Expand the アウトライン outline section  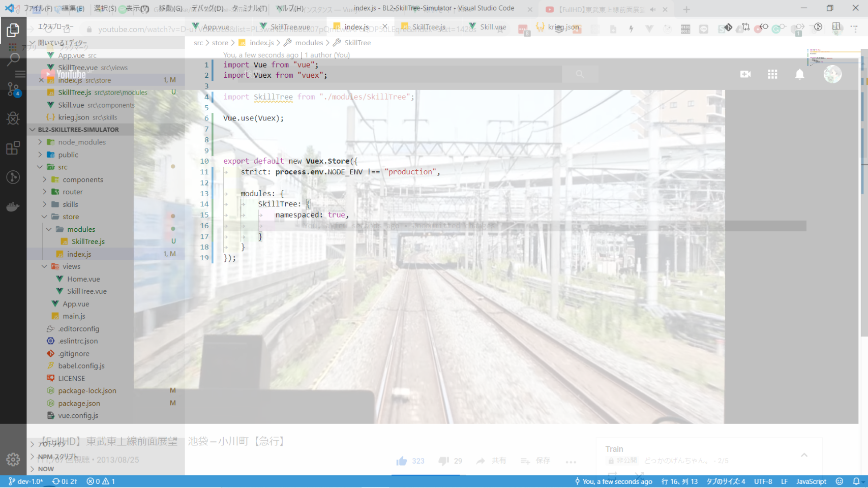(51, 444)
